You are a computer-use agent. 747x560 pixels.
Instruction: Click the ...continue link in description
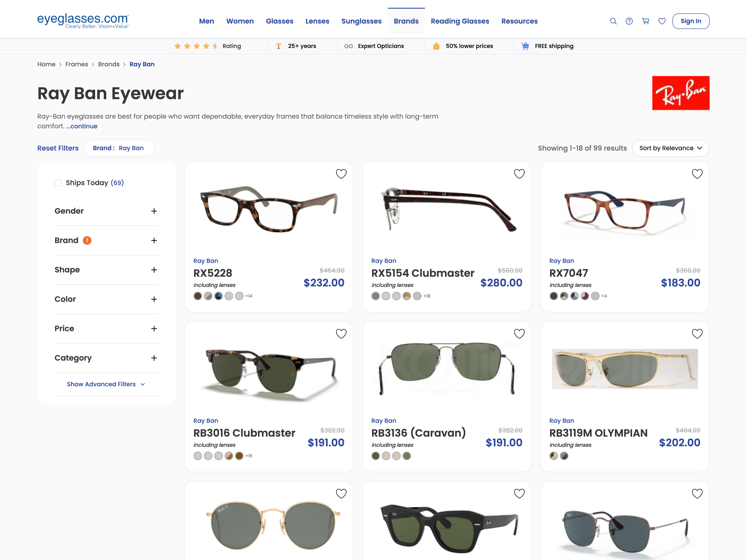point(82,126)
